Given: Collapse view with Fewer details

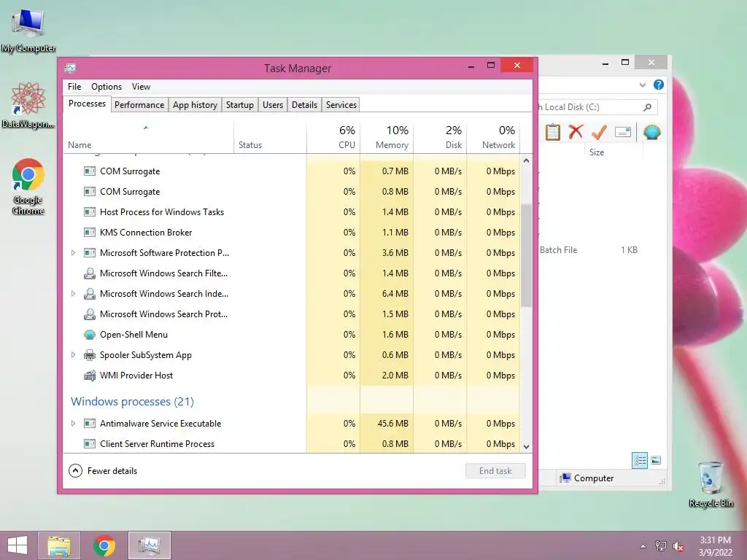Looking at the screenshot, I should [x=103, y=471].
